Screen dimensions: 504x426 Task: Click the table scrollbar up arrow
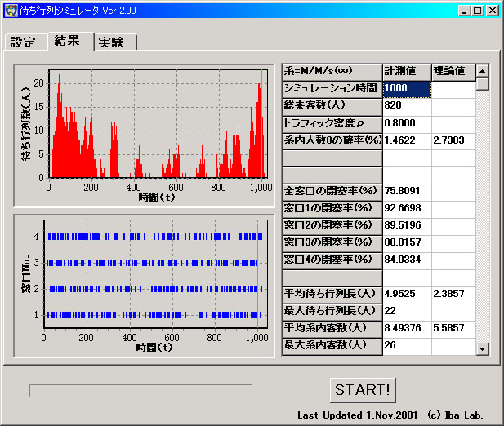coord(482,71)
